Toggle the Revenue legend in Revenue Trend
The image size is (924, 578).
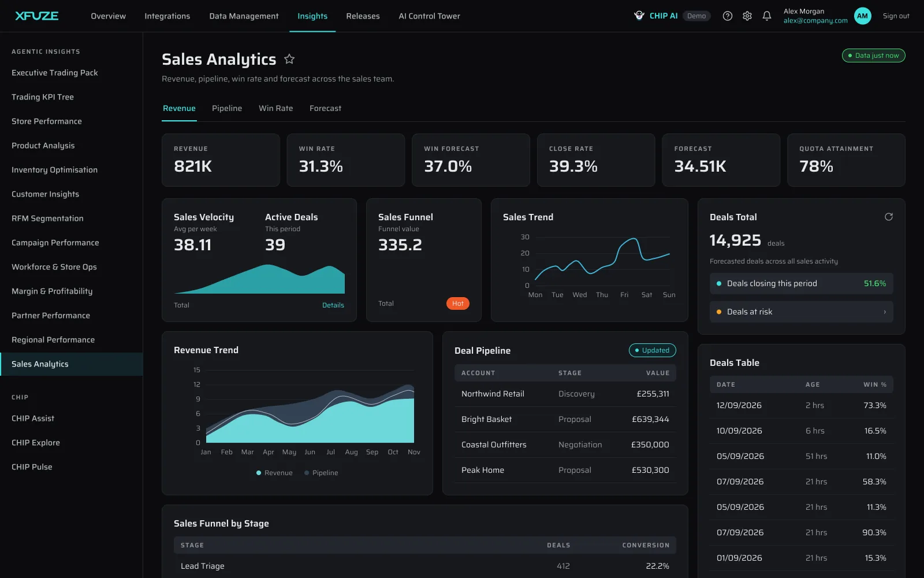click(274, 473)
